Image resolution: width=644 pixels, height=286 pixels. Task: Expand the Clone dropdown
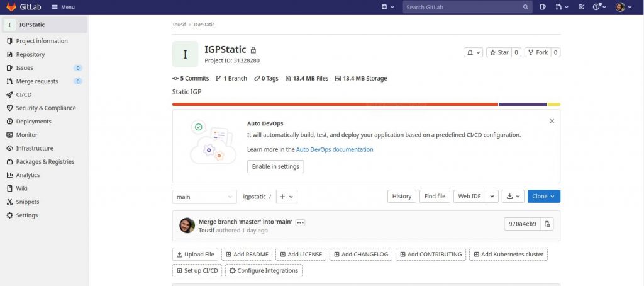[x=544, y=197]
